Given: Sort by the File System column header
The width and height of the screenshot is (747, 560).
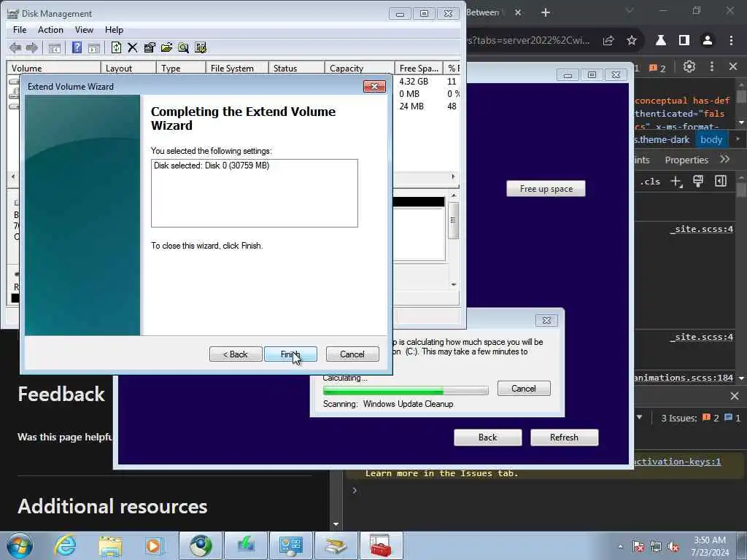Looking at the screenshot, I should tap(237, 68).
